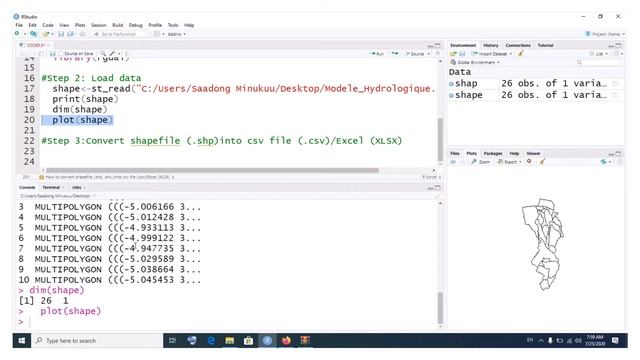The image size is (640, 360).
Task: Open File Explorer from the taskbar
Action: [x=229, y=340]
